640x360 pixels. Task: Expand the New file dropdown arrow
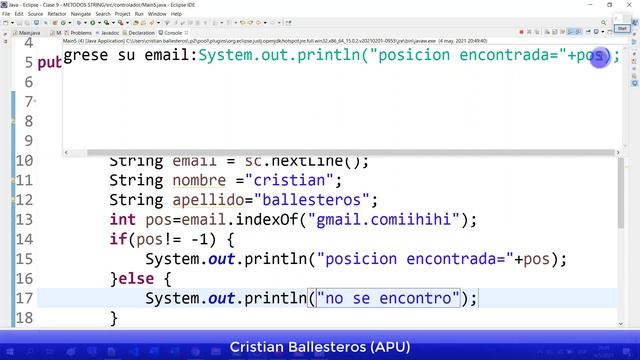[12, 23]
